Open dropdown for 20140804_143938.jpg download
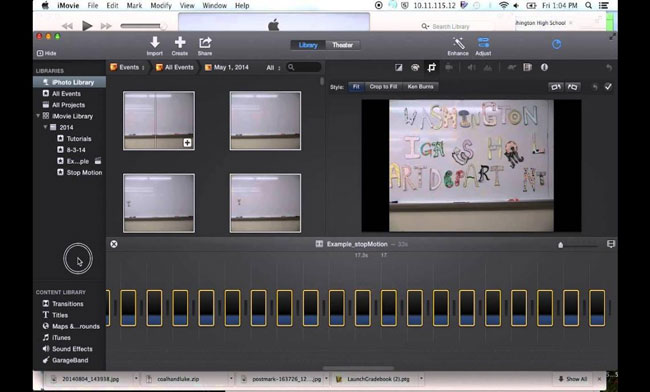The height and width of the screenshot is (392, 650). point(136,379)
